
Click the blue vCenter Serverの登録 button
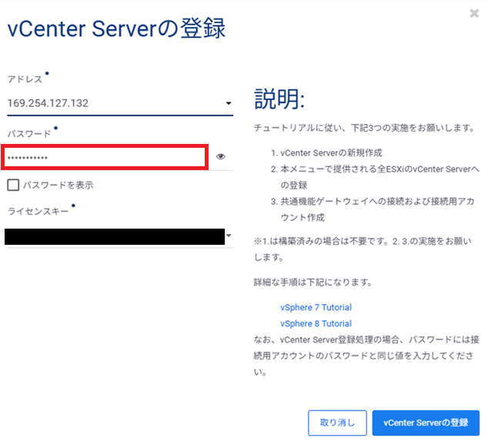[426, 423]
